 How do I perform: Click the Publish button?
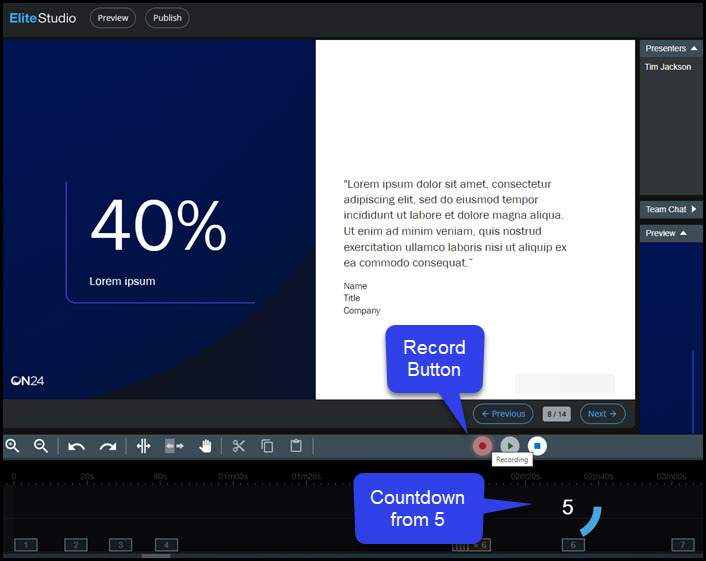(x=167, y=18)
